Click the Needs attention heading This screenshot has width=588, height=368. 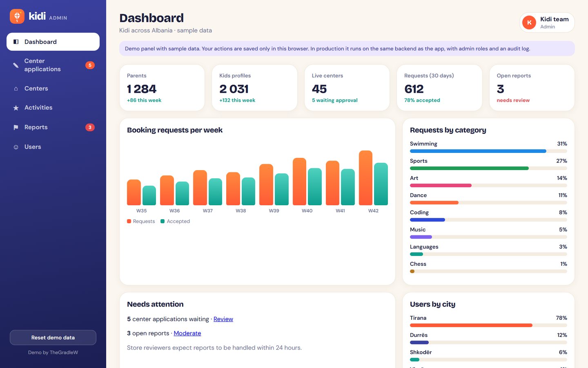tap(155, 304)
